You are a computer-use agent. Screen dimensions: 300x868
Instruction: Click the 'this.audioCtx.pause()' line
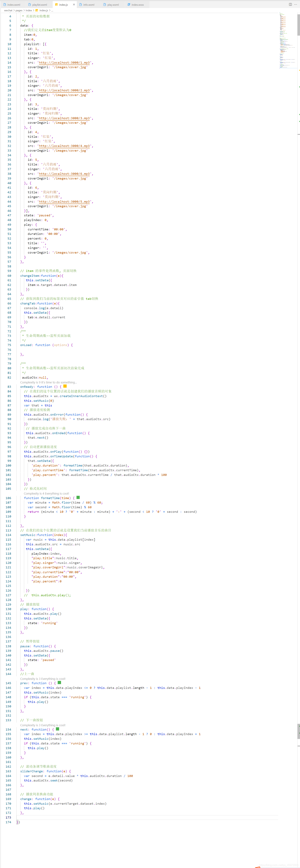tap(43, 651)
